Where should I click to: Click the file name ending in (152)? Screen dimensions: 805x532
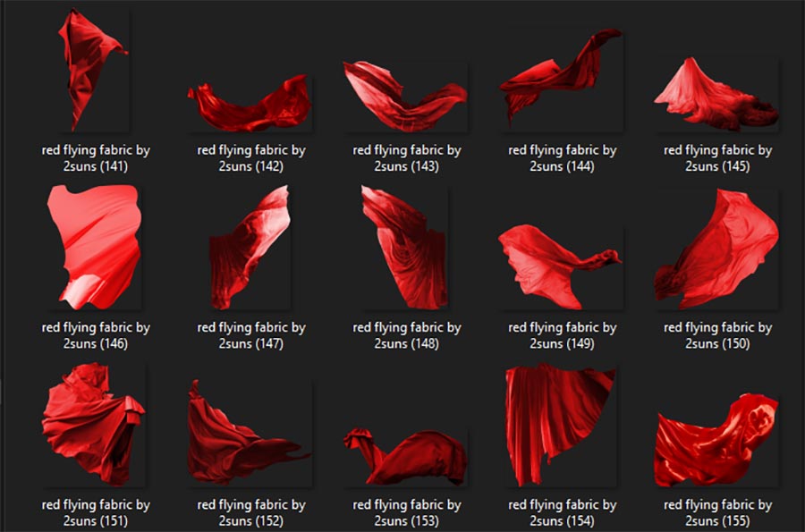(x=251, y=512)
